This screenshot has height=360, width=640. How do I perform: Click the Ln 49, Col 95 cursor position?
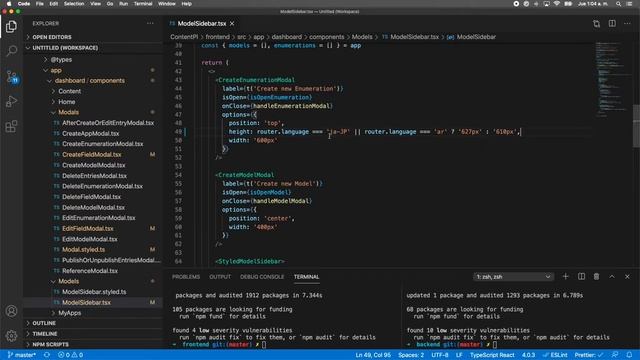click(373, 355)
